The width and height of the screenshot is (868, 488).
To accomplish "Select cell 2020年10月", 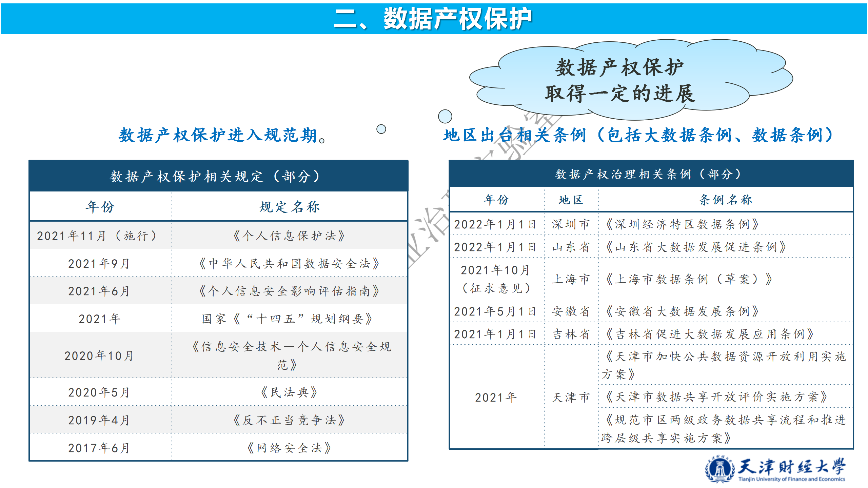I will coord(101,355).
